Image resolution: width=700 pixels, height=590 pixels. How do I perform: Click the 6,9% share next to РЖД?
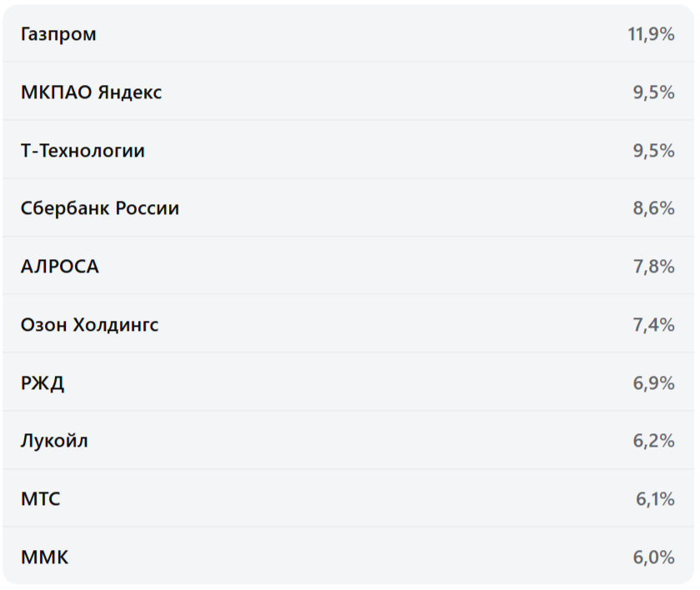(x=653, y=383)
